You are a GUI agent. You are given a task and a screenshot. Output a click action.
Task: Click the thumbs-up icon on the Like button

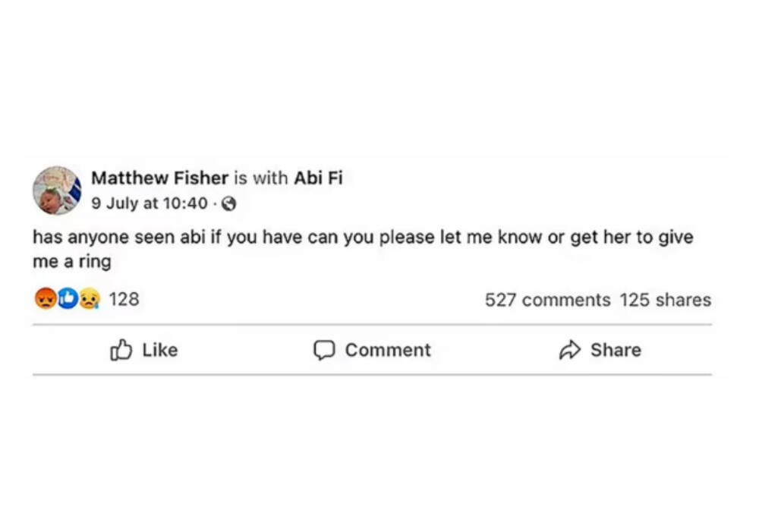[x=121, y=350]
